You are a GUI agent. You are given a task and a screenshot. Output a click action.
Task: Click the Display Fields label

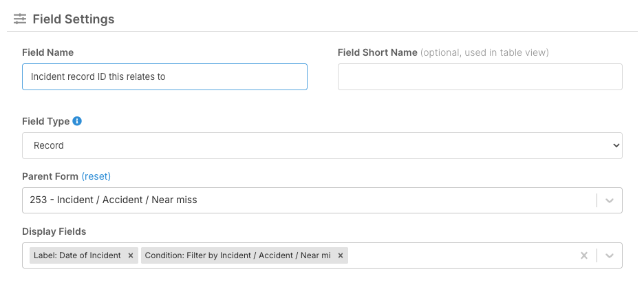pyautogui.click(x=54, y=231)
